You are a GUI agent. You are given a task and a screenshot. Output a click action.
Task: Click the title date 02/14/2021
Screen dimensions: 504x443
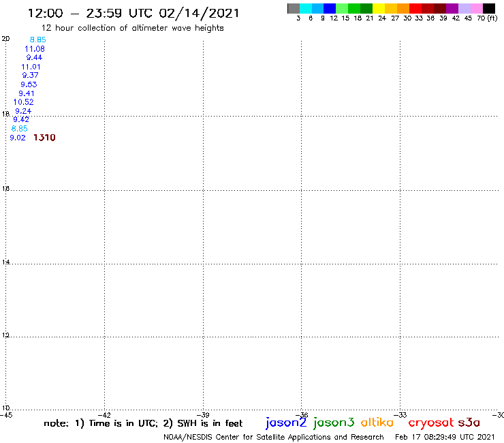pyautogui.click(x=200, y=14)
